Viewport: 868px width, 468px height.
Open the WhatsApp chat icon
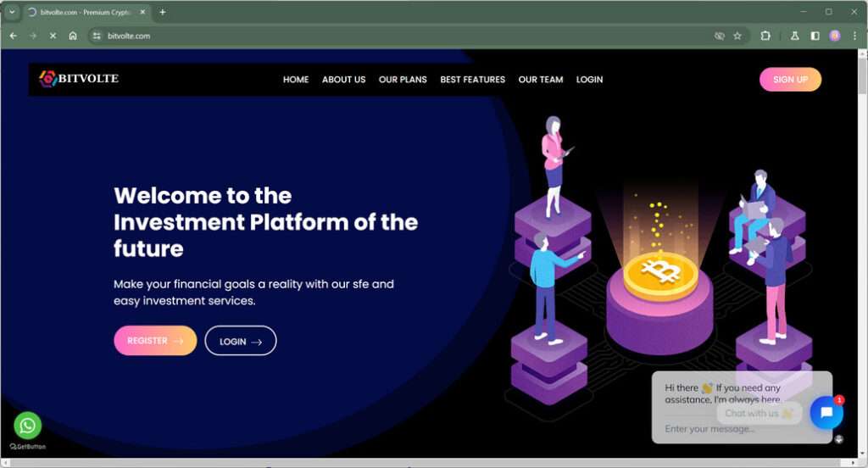[28, 426]
